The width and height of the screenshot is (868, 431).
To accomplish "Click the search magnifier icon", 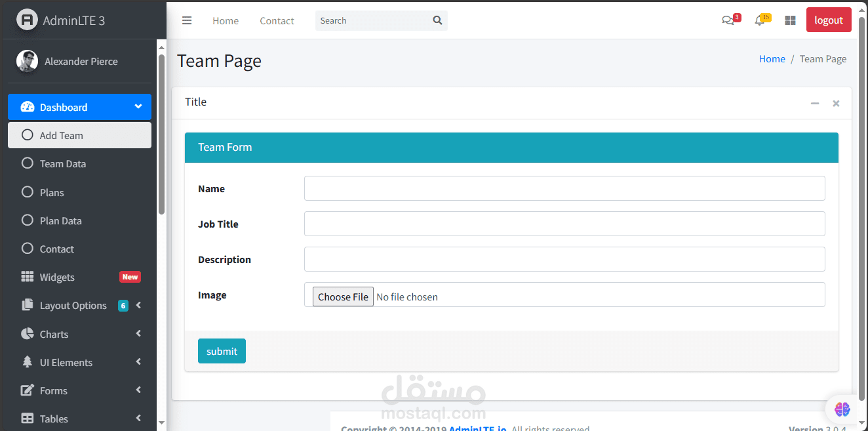I will [x=438, y=20].
